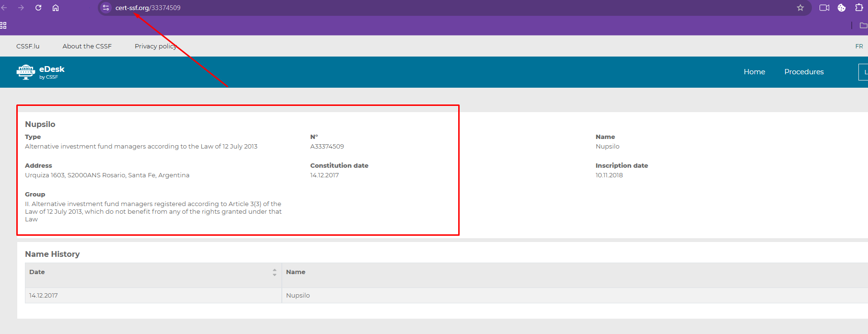Viewport: 868px width, 334px height.
Task: Select the number A33374509
Action: coord(327,147)
